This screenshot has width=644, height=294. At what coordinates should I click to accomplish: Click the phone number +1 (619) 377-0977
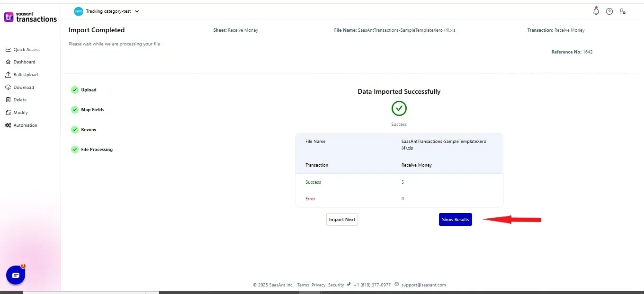tap(372, 285)
